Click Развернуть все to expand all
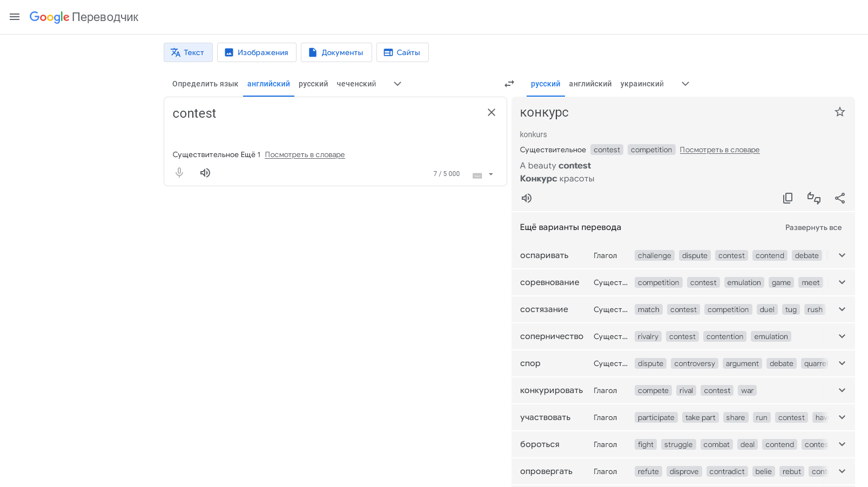The height and width of the screenshot is (487, 868). [x=813, y=227]
